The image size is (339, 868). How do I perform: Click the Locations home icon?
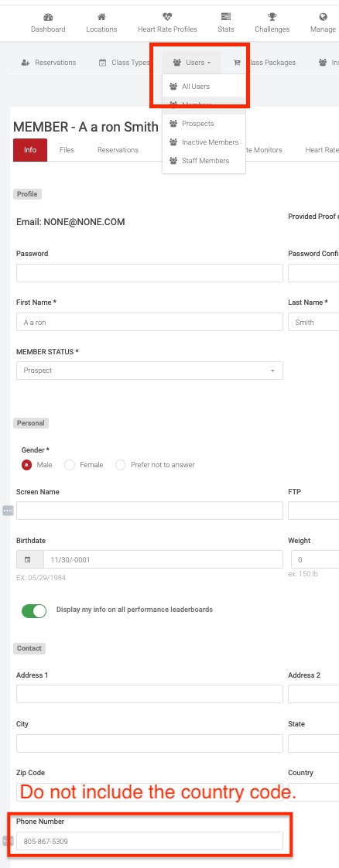click(101, 17)
